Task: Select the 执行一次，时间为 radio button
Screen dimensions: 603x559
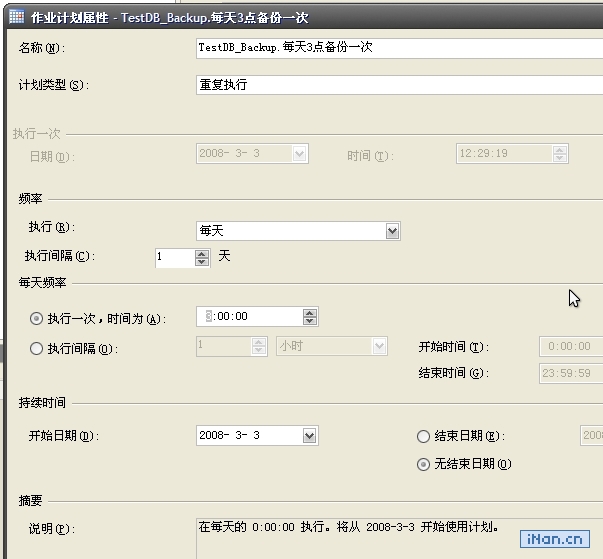Action: click(x=37, y=318)
